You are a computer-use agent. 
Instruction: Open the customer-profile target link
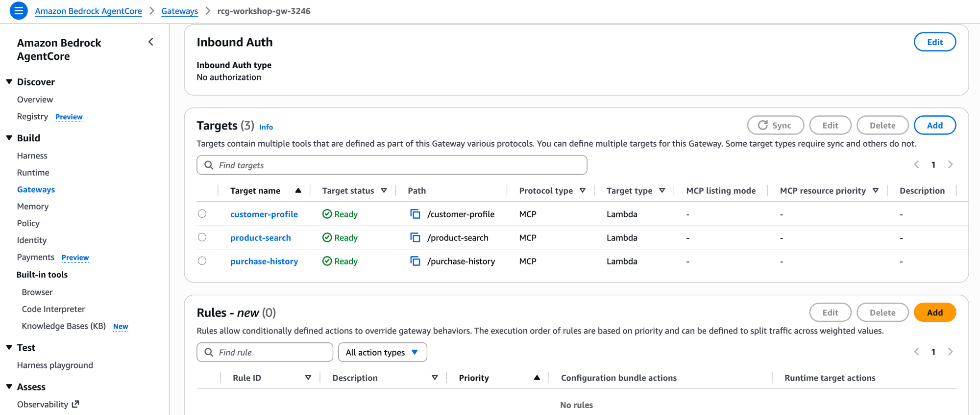click(x=264, y=214)
